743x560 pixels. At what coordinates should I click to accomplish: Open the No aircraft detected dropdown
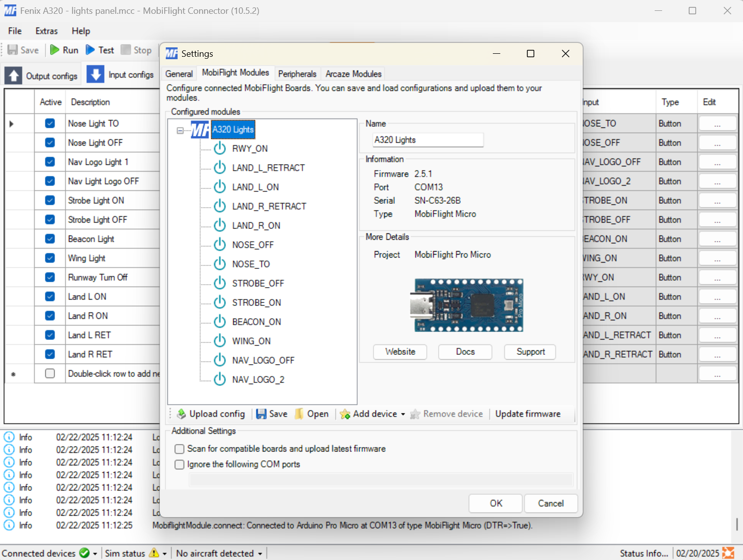pos(219,554)
